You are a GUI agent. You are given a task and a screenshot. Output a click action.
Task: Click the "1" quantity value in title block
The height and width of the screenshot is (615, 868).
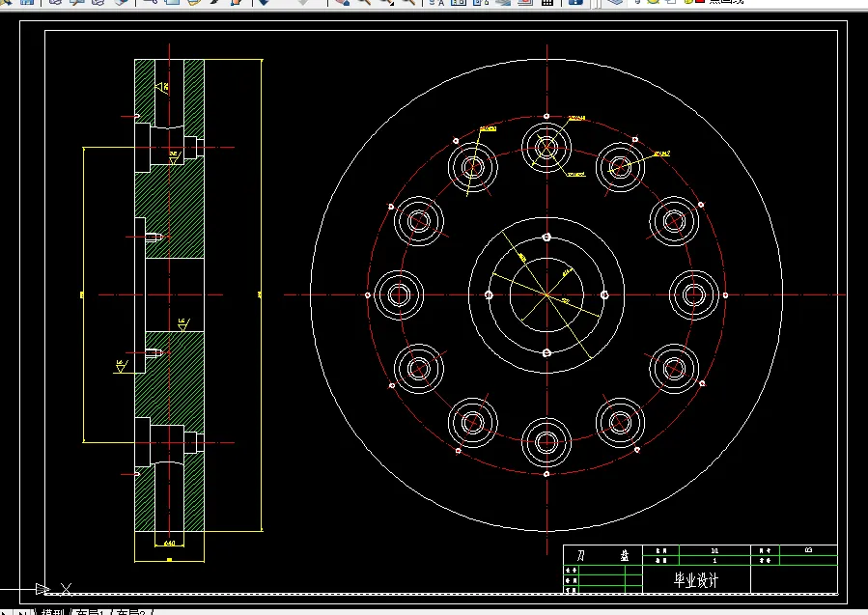(714, 561)
